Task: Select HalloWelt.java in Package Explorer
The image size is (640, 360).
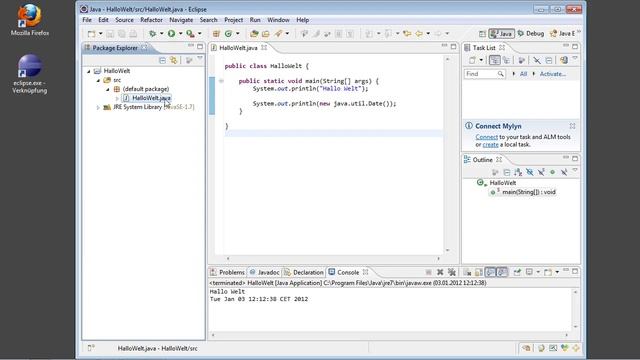Action: tap(151, 98)
